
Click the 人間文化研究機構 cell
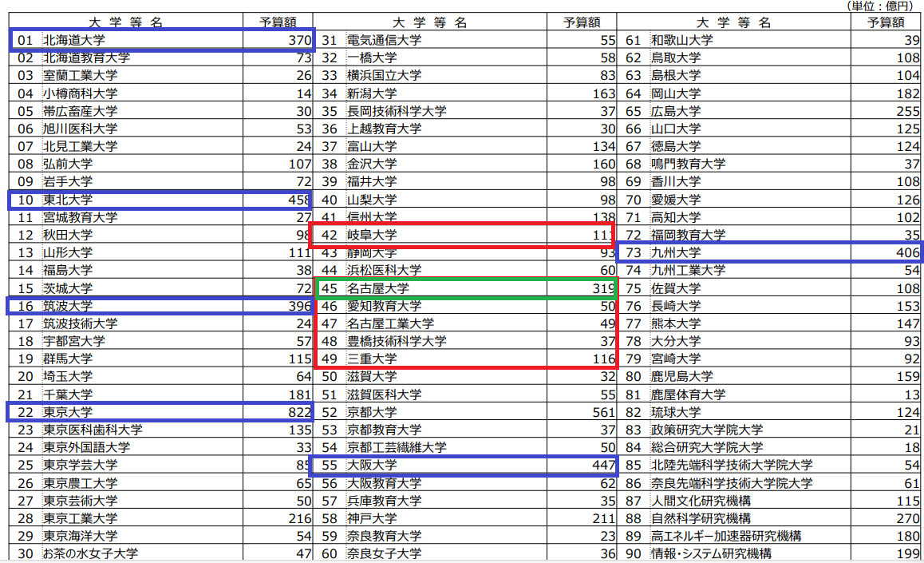tap(701, 501)
